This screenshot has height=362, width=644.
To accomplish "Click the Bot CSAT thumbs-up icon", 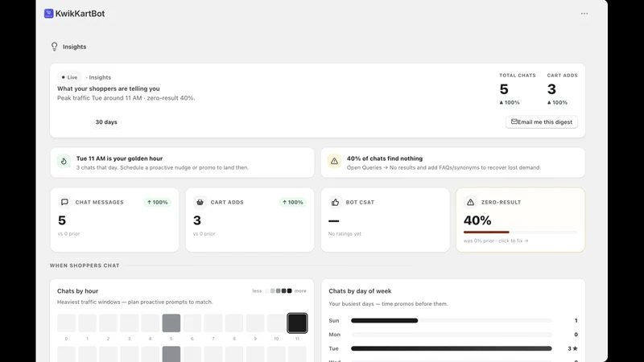I will pyautogui.click(x=335, y=202).
